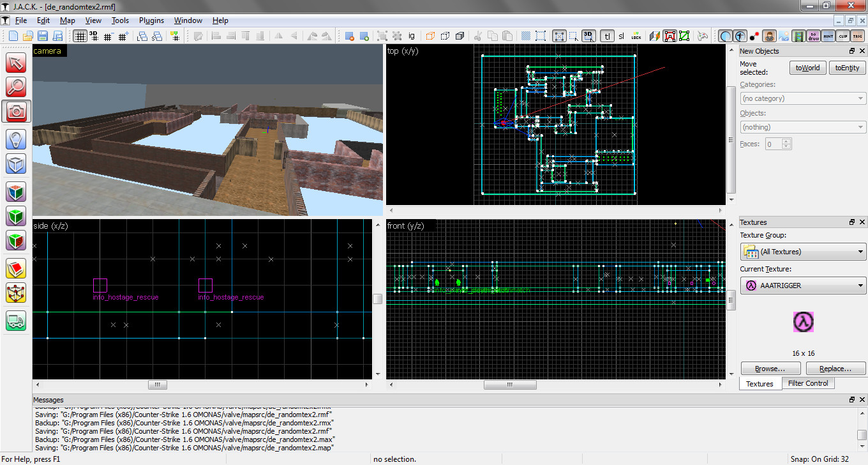Toggle the 2D grid display
Viewport: 868px width, 465px height.
[80, 36]
